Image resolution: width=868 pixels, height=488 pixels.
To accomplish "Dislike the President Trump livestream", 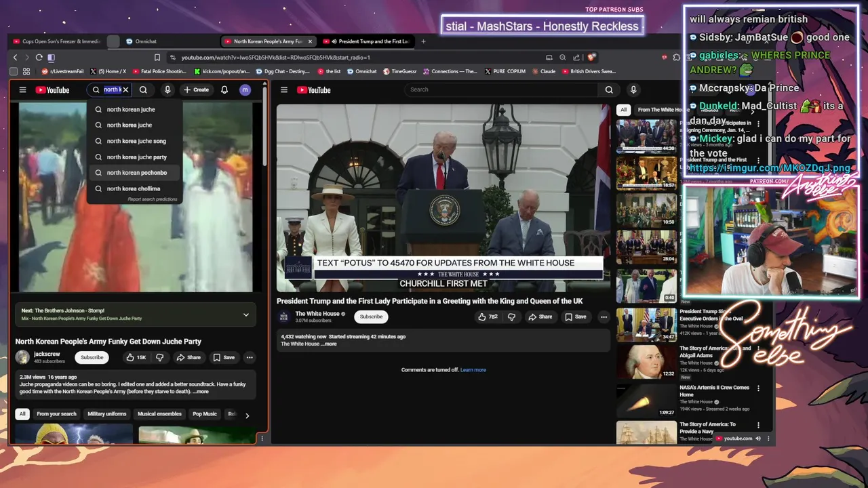I will pyautogui.click(x=511, y=317).
